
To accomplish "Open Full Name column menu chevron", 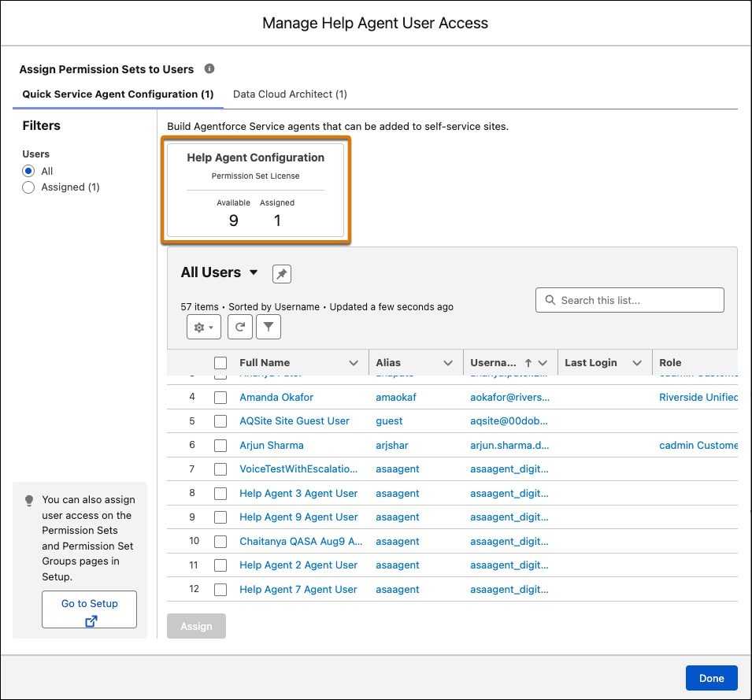I will click(354, 363).
